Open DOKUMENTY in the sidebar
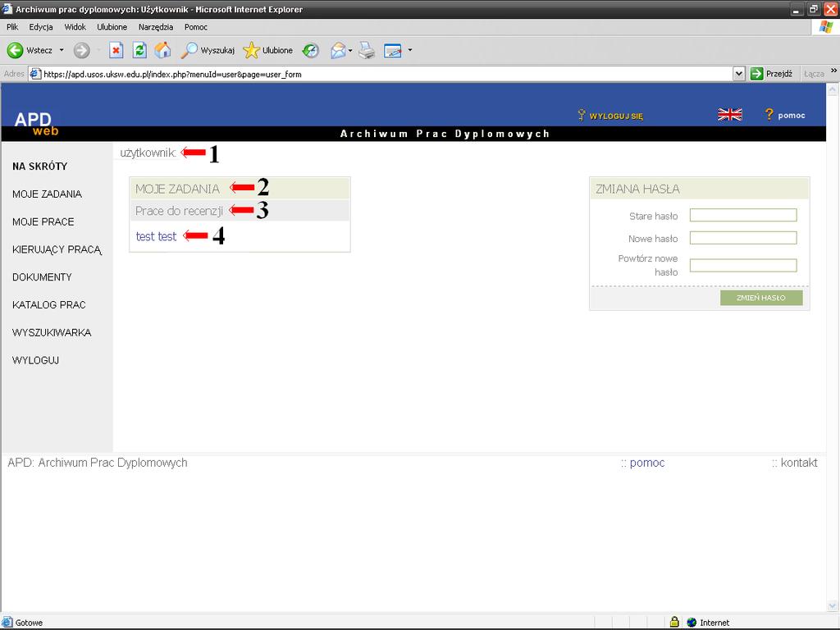Image resolution: width=840 pixels, height=630 pixels. click(x=42, y=277)
